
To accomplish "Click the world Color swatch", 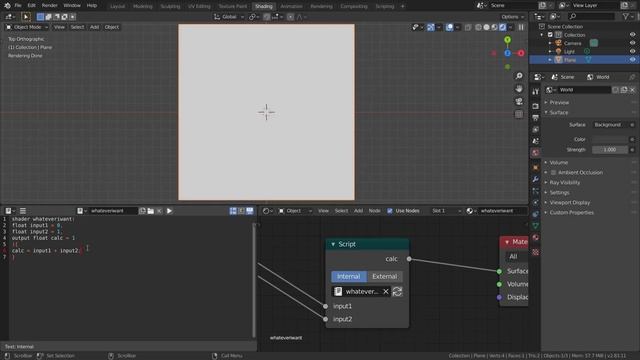I will click(610, 140).
